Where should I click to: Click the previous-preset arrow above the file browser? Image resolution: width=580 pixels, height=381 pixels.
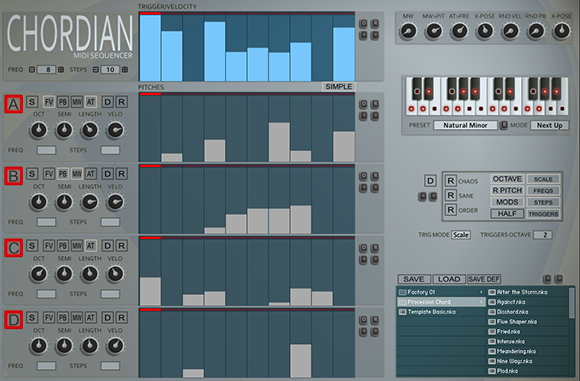(547, 279)
